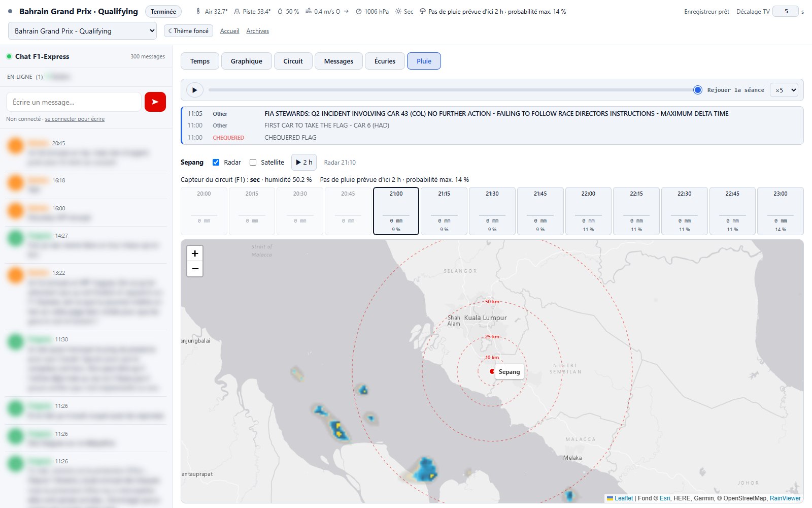Image resolution: width=812 pixels, height=508 pixels.
Task: Click the wind speed icon
Action: [x=308, y=11]
